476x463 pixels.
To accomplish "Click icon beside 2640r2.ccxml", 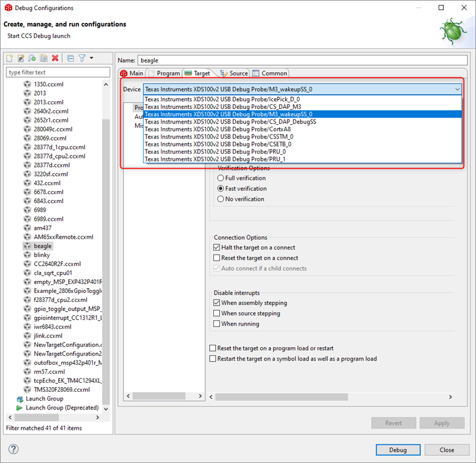I will [27, 111].
